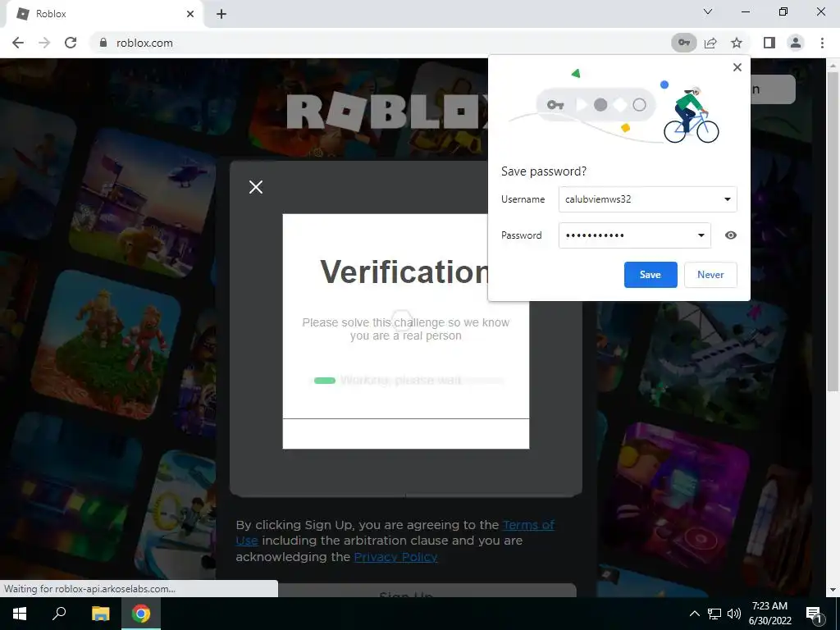This screenshot has height=630, width=840.
Task: Click the Chrome taskbar icon
Action: tap(141, 614)
